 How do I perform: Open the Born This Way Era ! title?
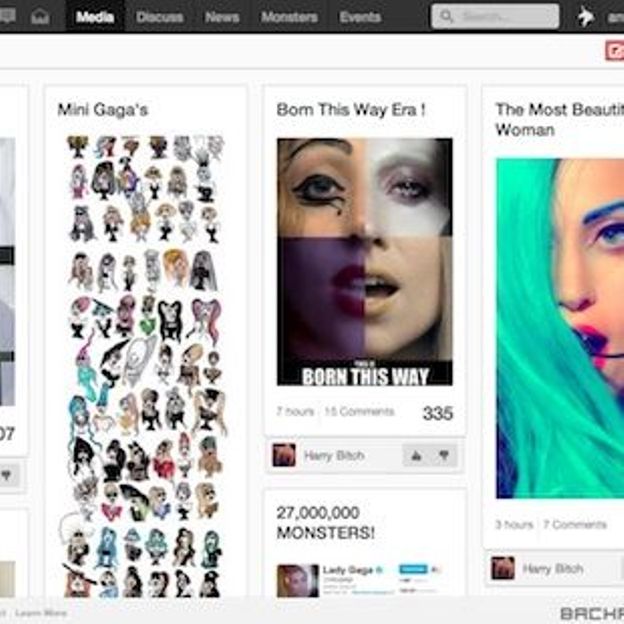[x=351, y=109]
